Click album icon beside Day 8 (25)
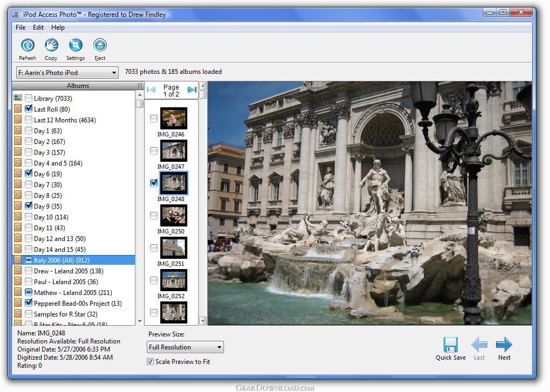Screen dimensions: 550x392 [x=18, y=195]
